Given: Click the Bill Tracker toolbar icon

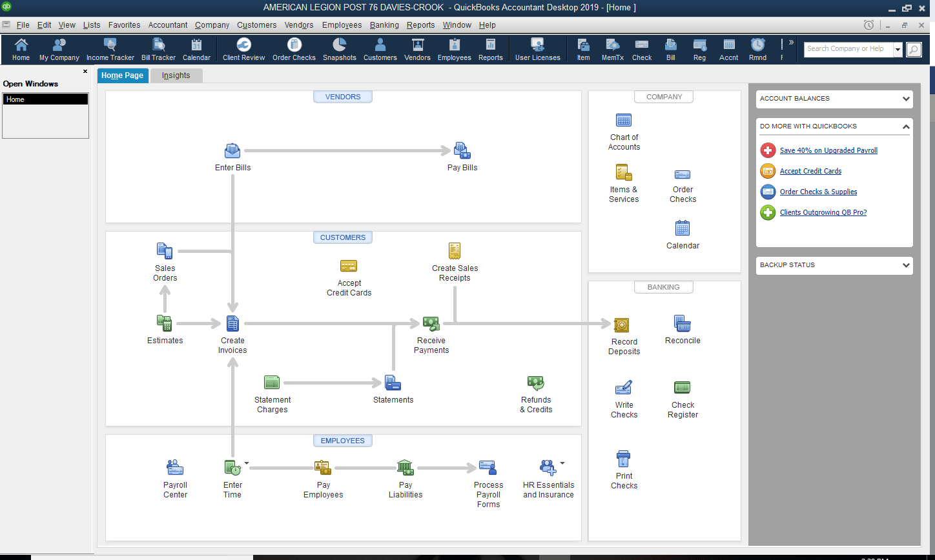Looking at the screenshot, I should (158, 49).
